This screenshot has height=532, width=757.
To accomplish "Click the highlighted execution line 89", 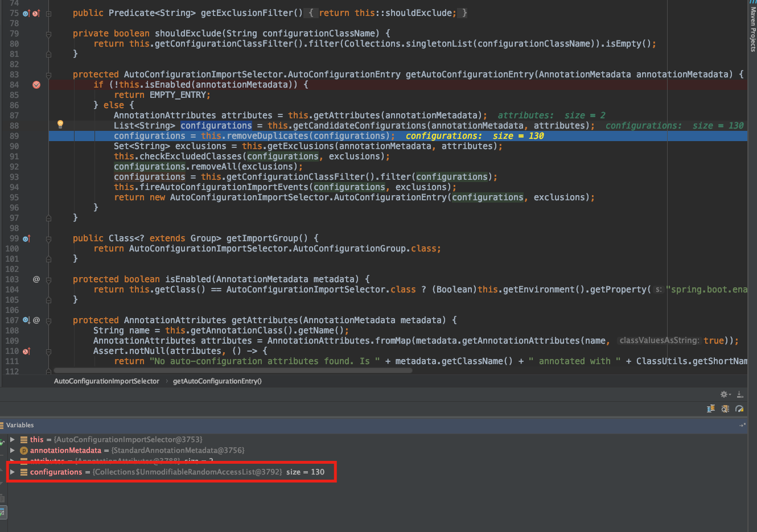I will point(397,136).
